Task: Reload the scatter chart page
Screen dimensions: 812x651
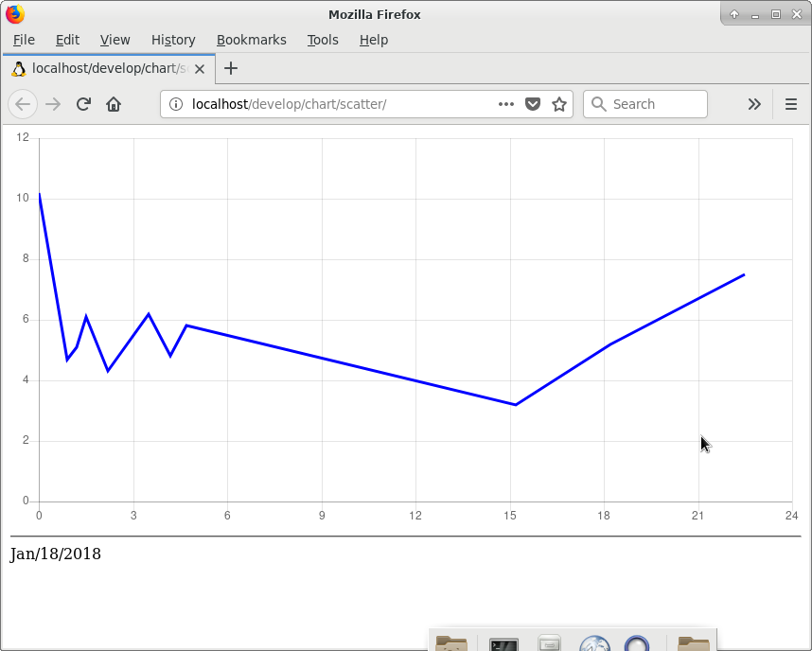Action: coord(83,104)
